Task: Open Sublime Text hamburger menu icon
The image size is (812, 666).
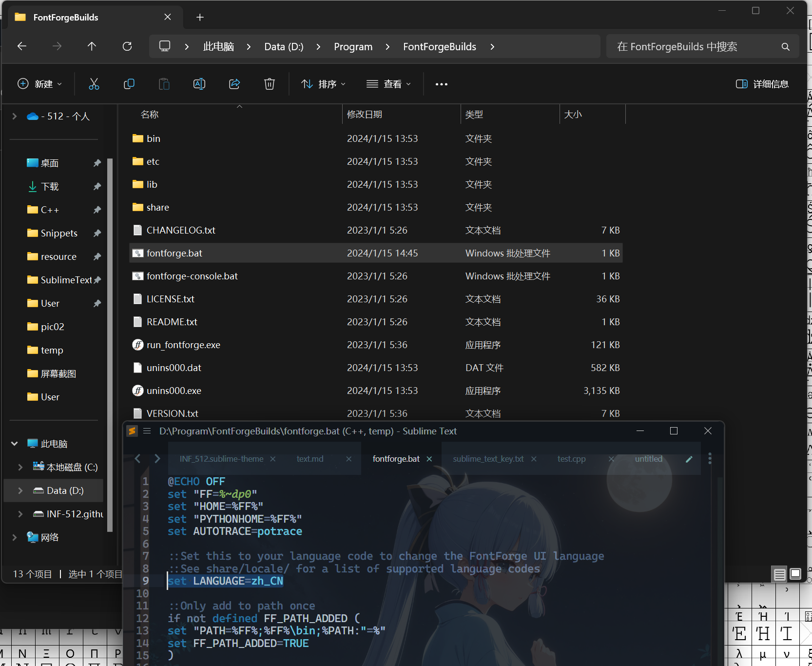Action: tap(147, 431)
